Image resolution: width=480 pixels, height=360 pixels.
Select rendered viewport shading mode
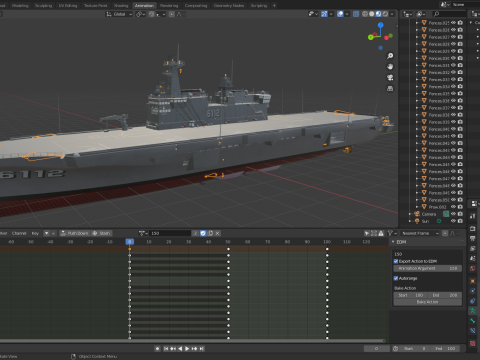[x=385, y=14]
